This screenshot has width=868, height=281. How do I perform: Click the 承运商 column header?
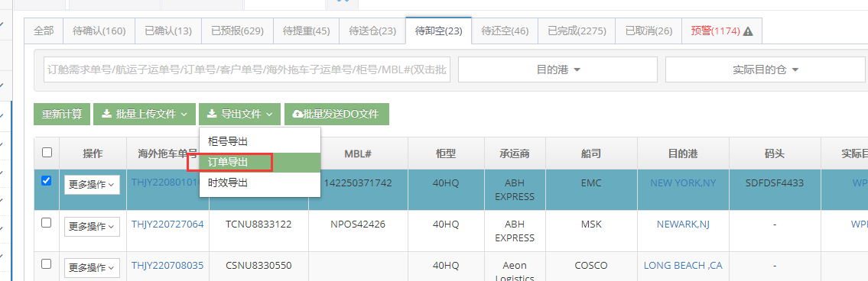[x=515, y=153]
